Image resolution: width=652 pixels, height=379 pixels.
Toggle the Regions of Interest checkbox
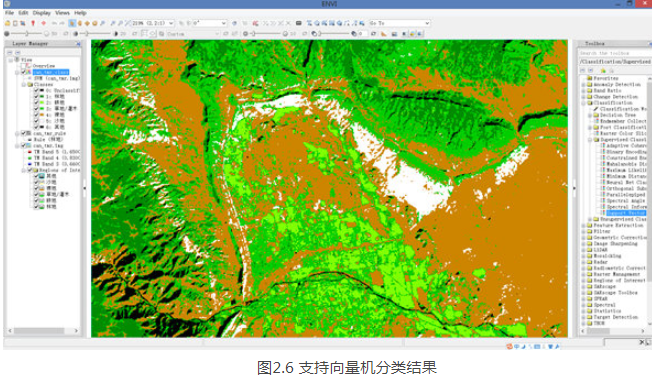tap(30, 170)
